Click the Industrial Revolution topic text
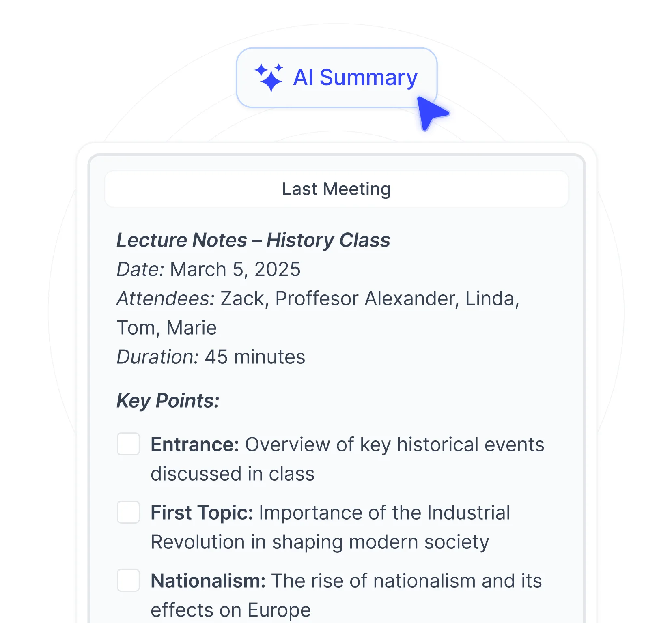The width and height of the screenshot is (672, 623). pos(384,513)
